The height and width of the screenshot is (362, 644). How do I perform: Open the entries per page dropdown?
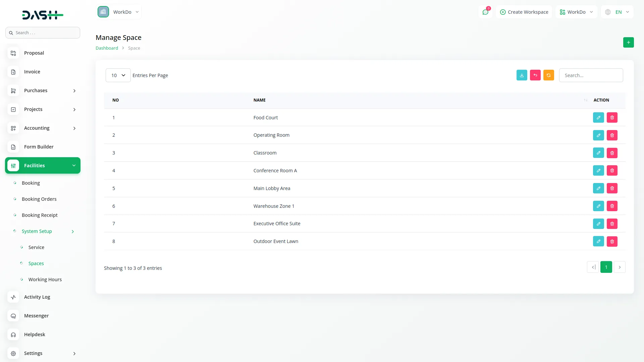click(118, 75)
